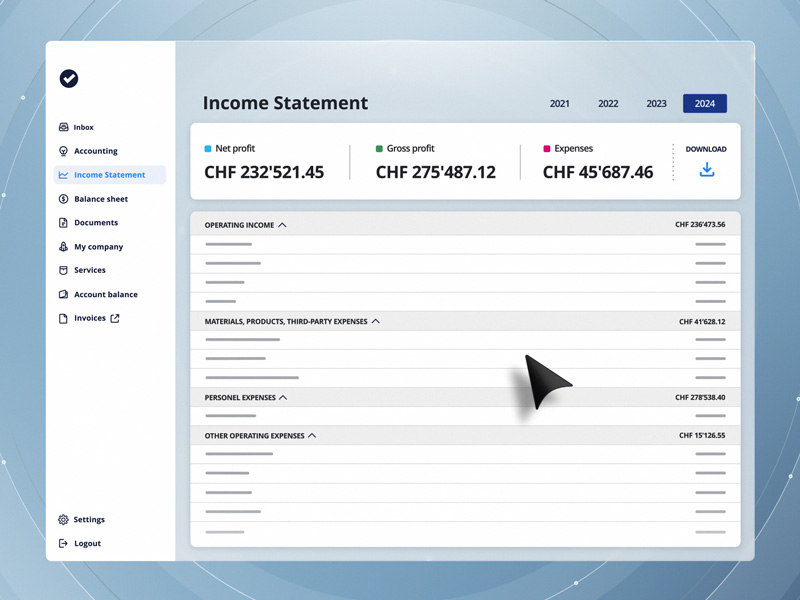Click the checkmark logo icon
The width and height of the screenshot is (800, 600).
pos(69,79)
